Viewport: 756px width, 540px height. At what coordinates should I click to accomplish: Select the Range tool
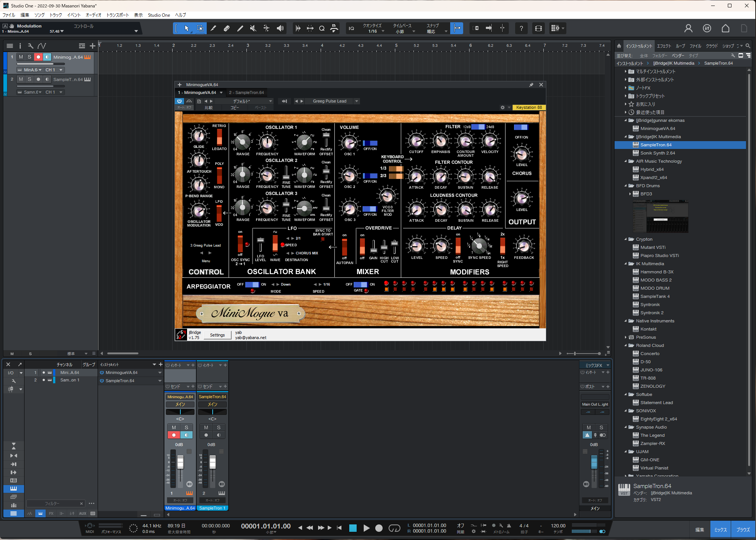coord(200,28)
